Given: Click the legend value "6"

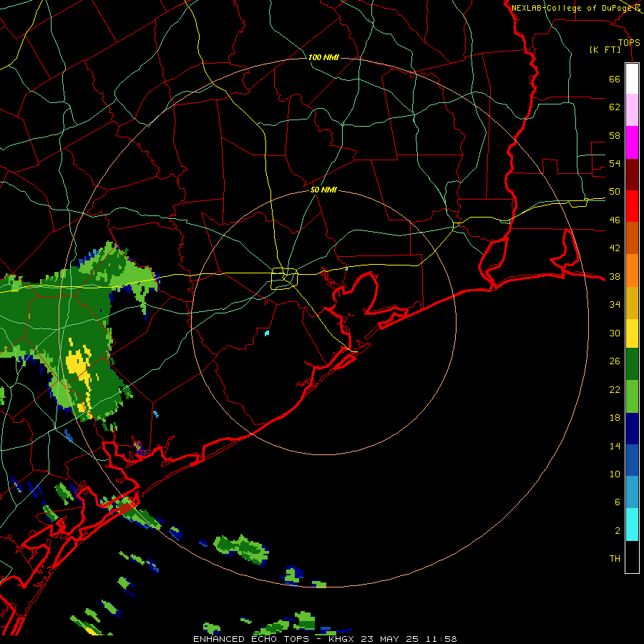Looking at the screenshot, I should (x=617, y=502).
